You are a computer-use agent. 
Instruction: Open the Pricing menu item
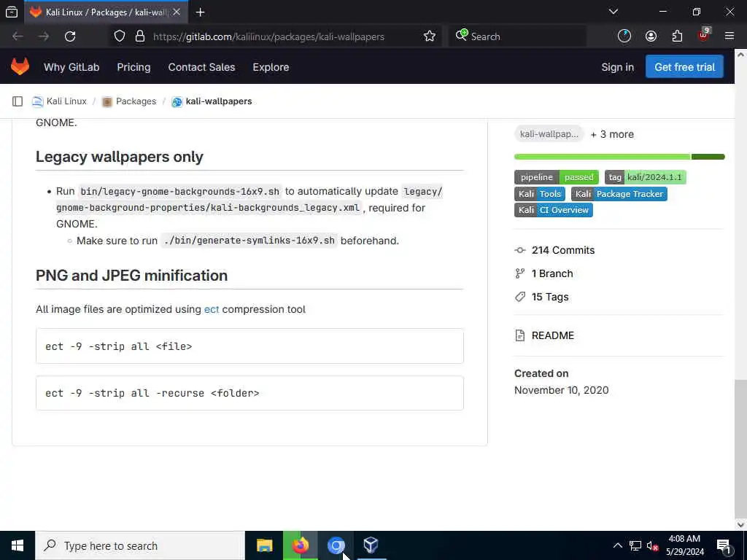(133, 67)
